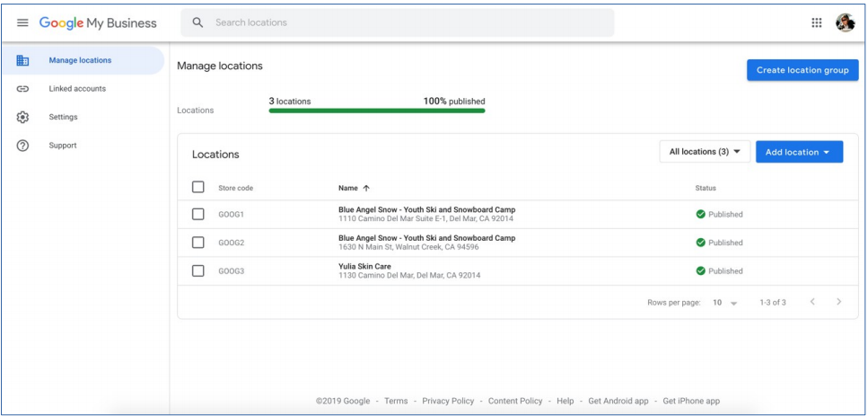Go to next page of locations
This screenshot has height=416, width=868.
[x=838, y=302]
